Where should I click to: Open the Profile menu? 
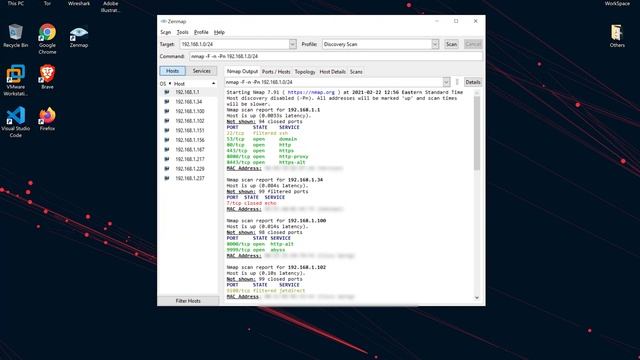click(201, 32)
